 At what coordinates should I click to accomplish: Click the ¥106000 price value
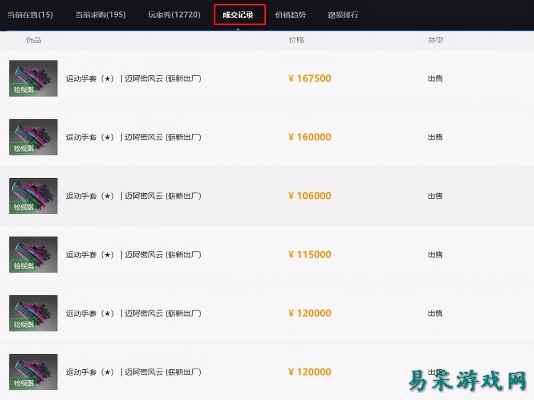310,196
